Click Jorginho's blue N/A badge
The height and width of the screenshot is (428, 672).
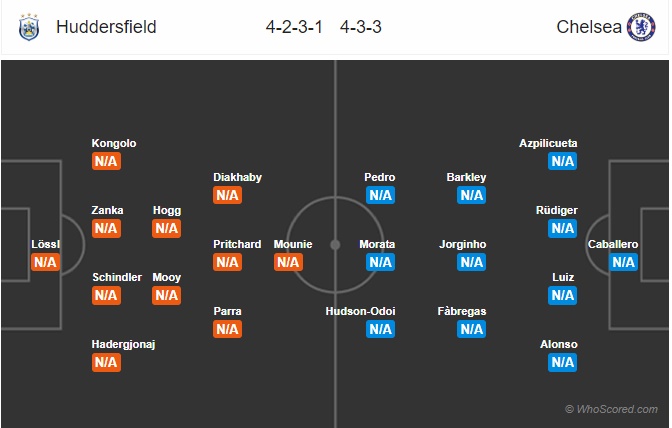click(x=471, y=262)
